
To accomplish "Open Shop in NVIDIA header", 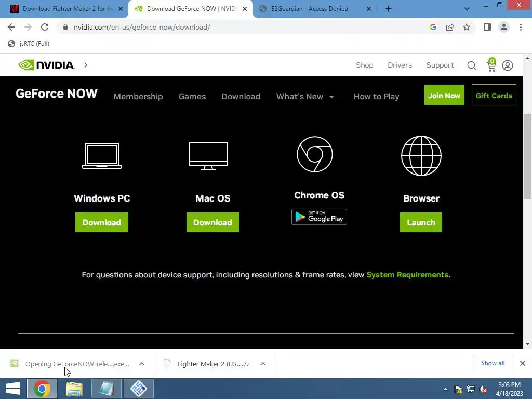I will point(364,65).
